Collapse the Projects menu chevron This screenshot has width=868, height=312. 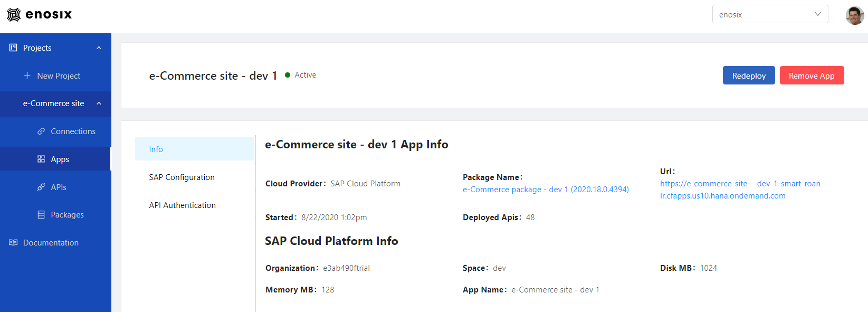tap(99, 48)
